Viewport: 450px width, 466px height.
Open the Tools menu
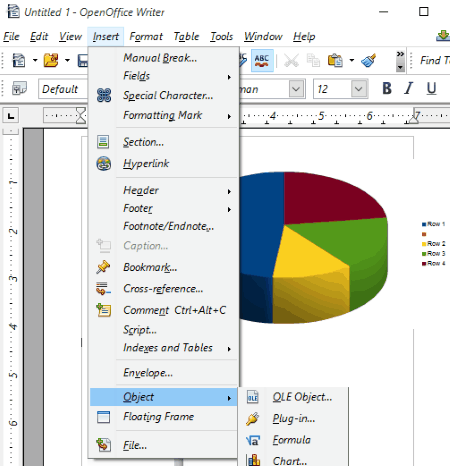coord(221,36)
